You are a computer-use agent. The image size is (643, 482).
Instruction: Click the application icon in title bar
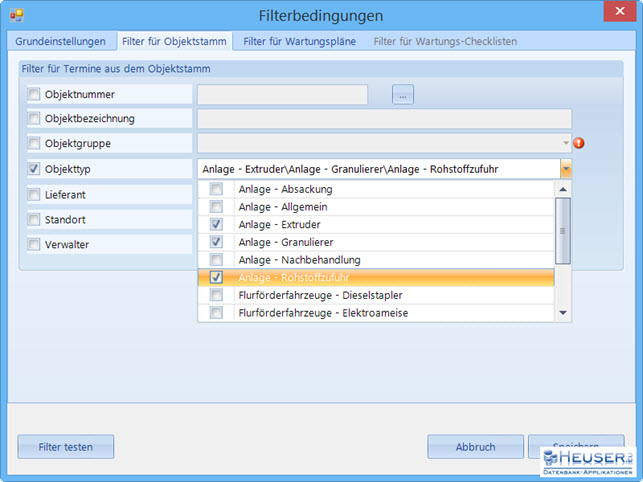pos(16,15)
